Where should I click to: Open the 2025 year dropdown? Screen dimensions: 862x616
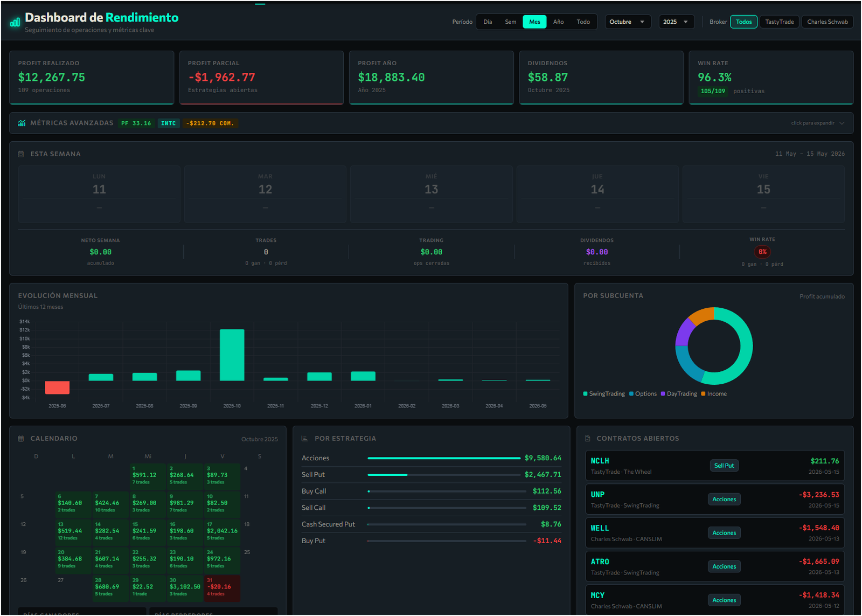(676, 22)
